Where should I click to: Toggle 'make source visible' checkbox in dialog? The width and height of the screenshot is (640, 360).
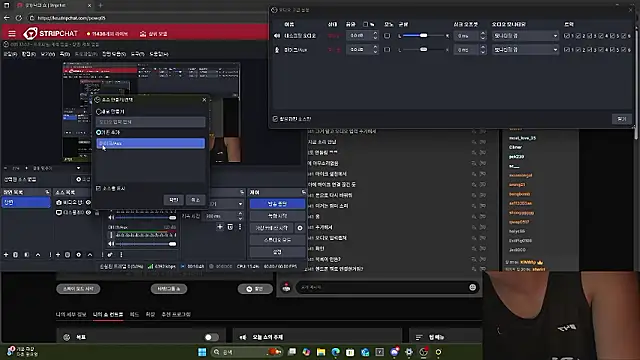pyautogui.click(x=98, y=188)
